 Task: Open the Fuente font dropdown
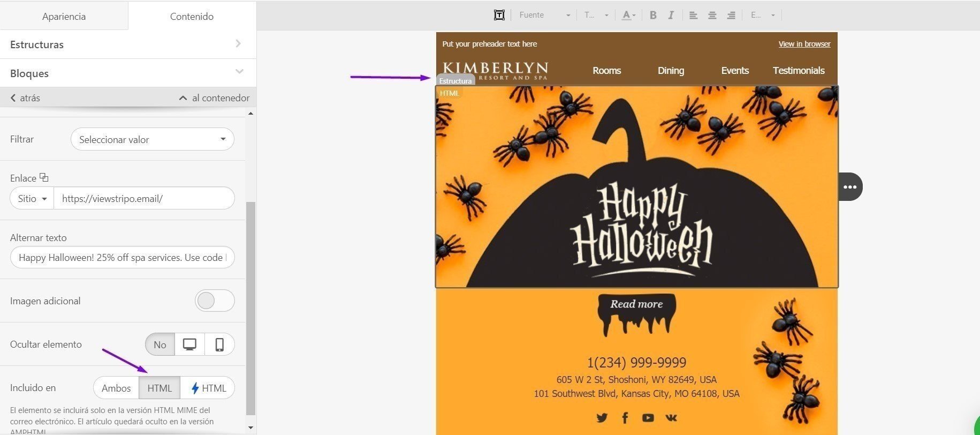pyautogui.click(x=544, y=15)
